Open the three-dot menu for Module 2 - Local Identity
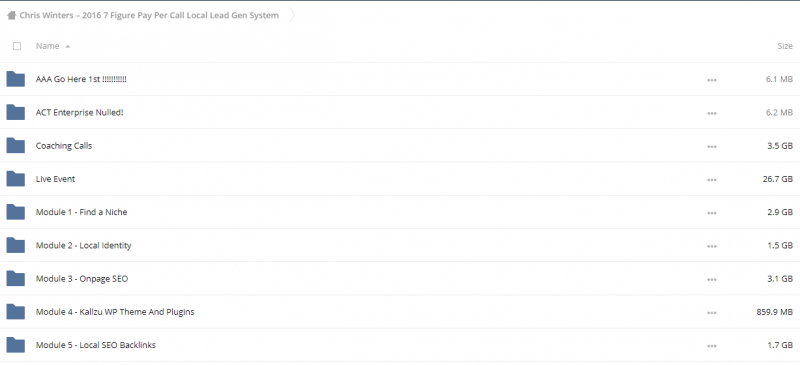Viewport: 800px width, 365px height. (712, 246)
